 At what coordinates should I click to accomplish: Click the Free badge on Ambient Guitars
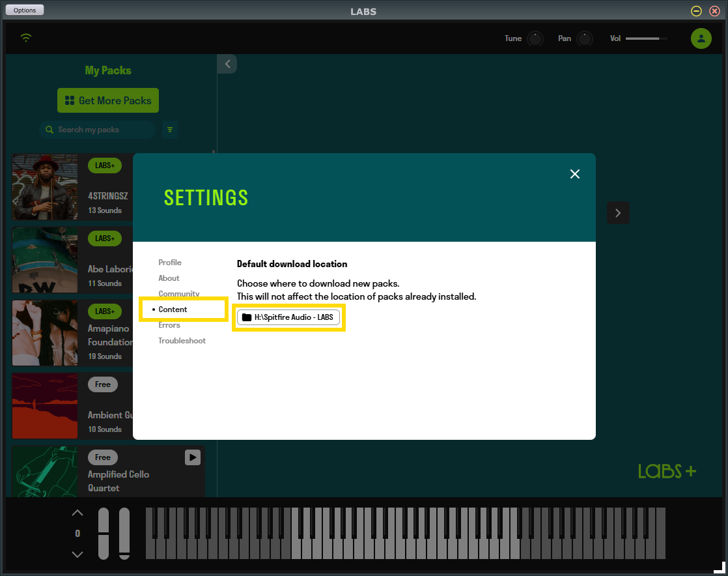click(103, 384)
